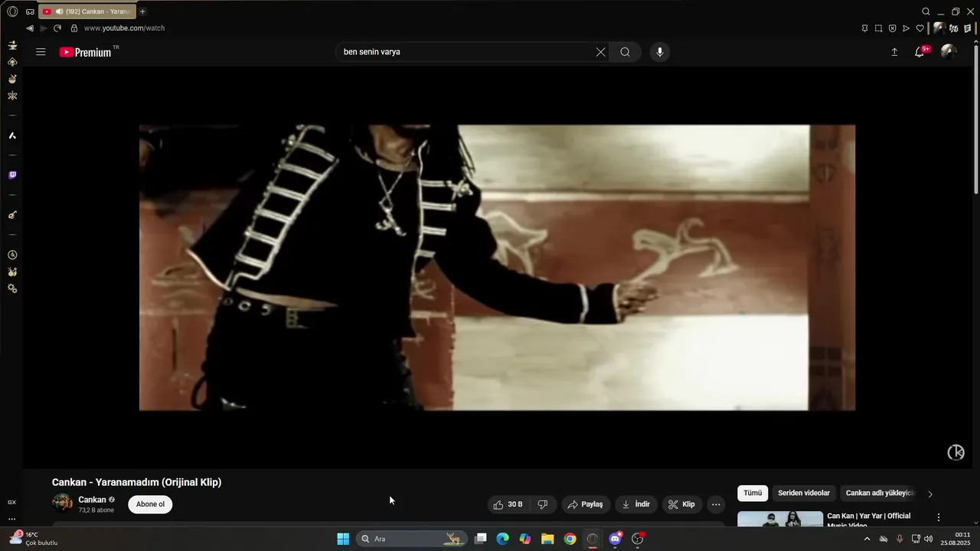Open more actions ellipsis next to Klip
The width and height of the screenshot is (980, 551).
coord(716,504)
